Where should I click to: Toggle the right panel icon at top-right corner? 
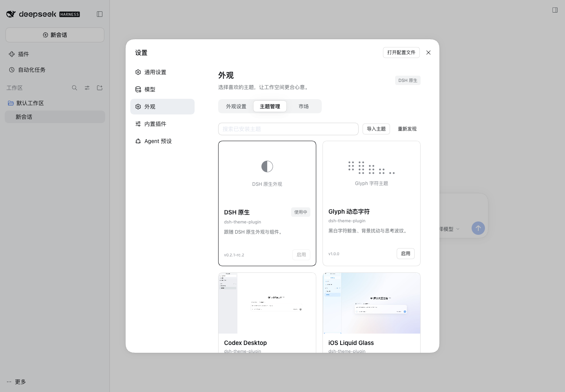tap(555, 10)
